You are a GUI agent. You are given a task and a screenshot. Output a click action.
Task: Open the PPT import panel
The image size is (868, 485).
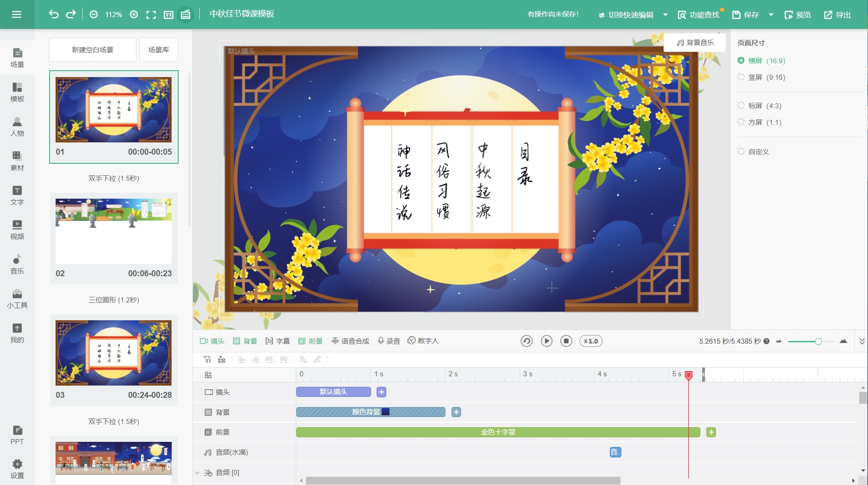pos(17,435)
